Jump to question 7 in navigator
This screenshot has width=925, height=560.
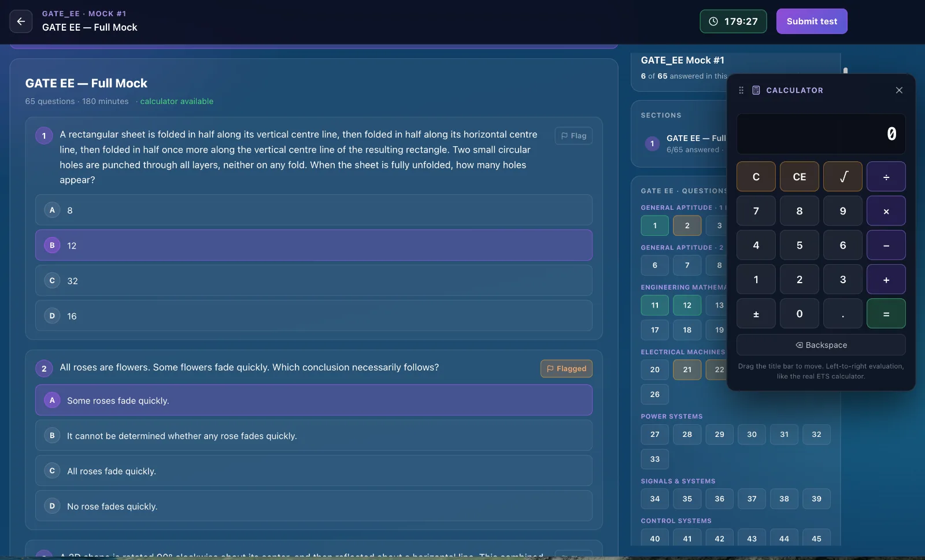pyautogui.click(x=687, y=265)
